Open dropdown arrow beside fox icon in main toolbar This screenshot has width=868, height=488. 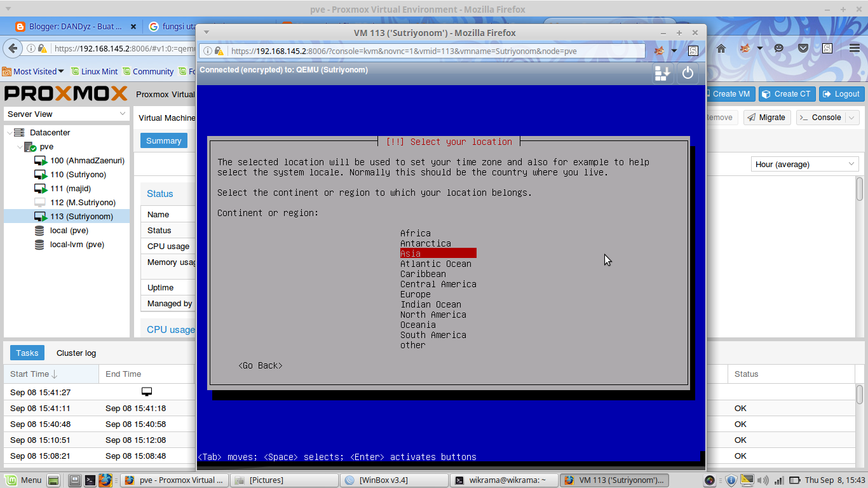759,48
